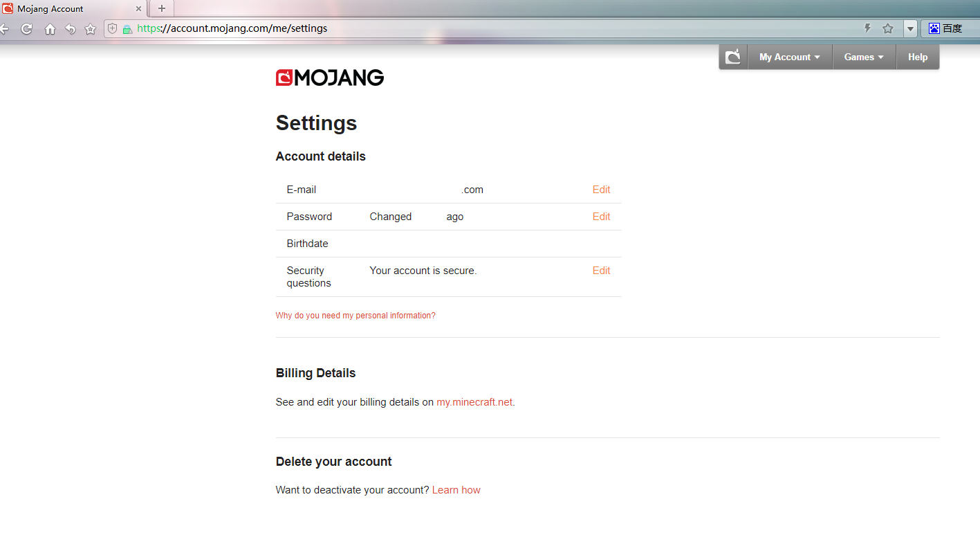Bookmark page using star at address bar end
980x535 pixels.
[x=888, y=28]
